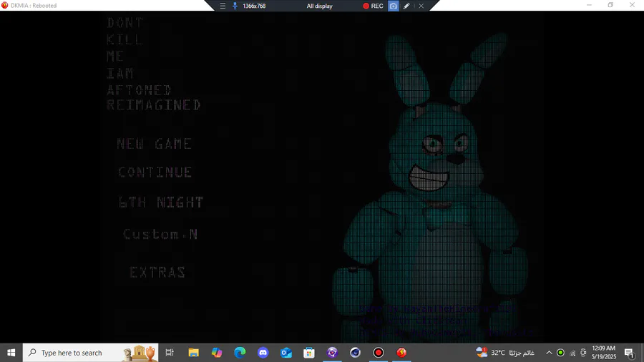
Task: Open the notification center icon
Action: [629, 353]
